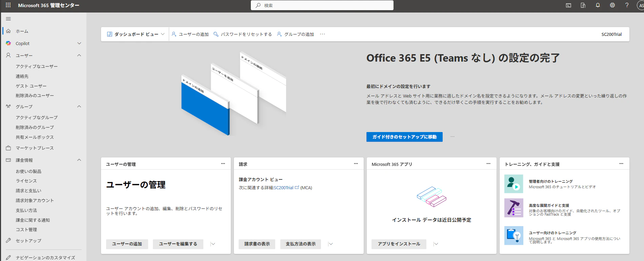Click the Home icon in sidebar
This screenshot has height=261, width=644.
tap(8, 31)
